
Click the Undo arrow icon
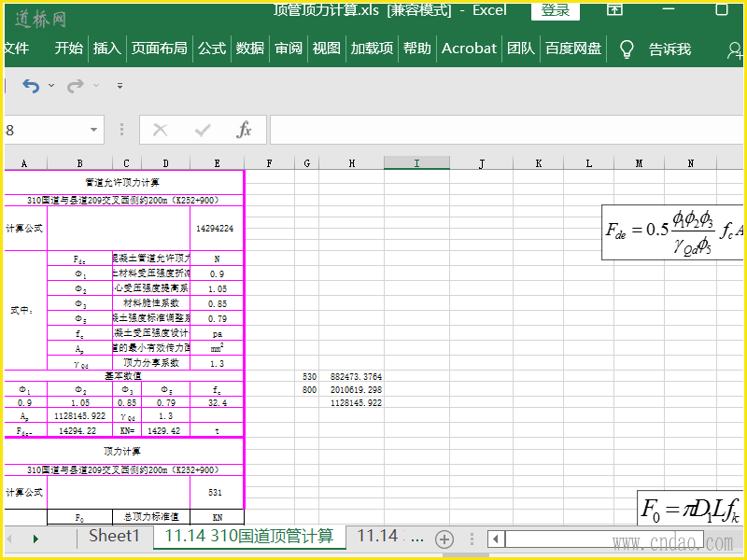click(31, 86)
